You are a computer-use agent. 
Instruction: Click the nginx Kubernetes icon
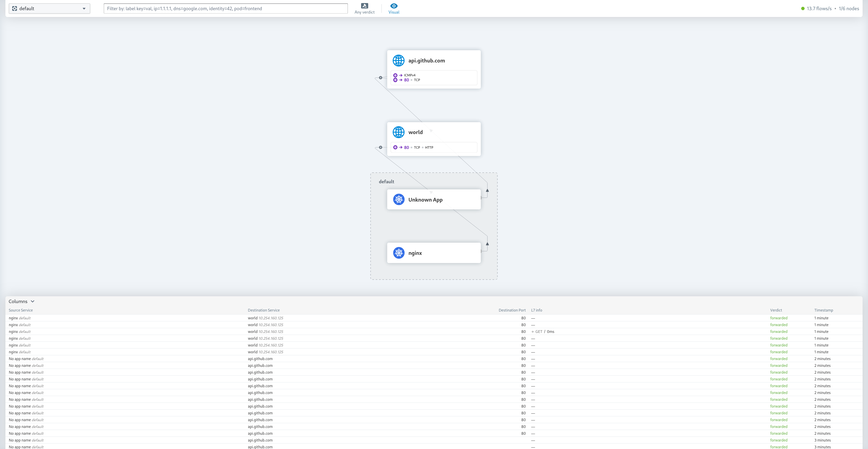pyautogui.click(x=399, y=253)
